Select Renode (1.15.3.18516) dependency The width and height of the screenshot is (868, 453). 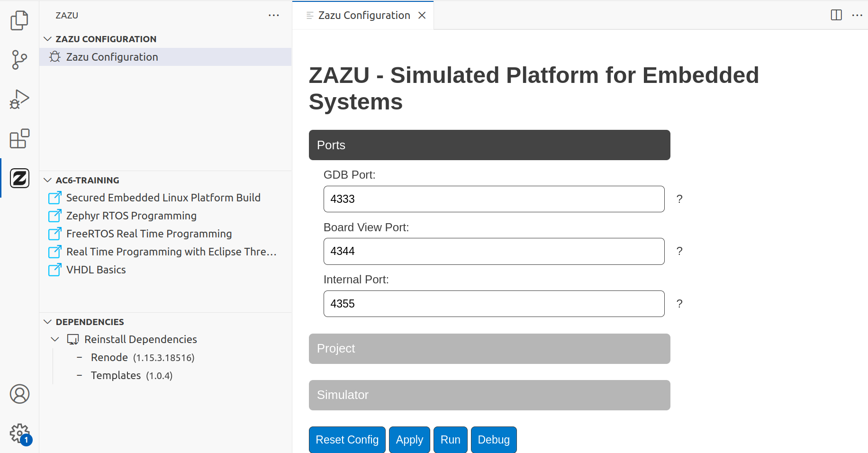point(143,357)
